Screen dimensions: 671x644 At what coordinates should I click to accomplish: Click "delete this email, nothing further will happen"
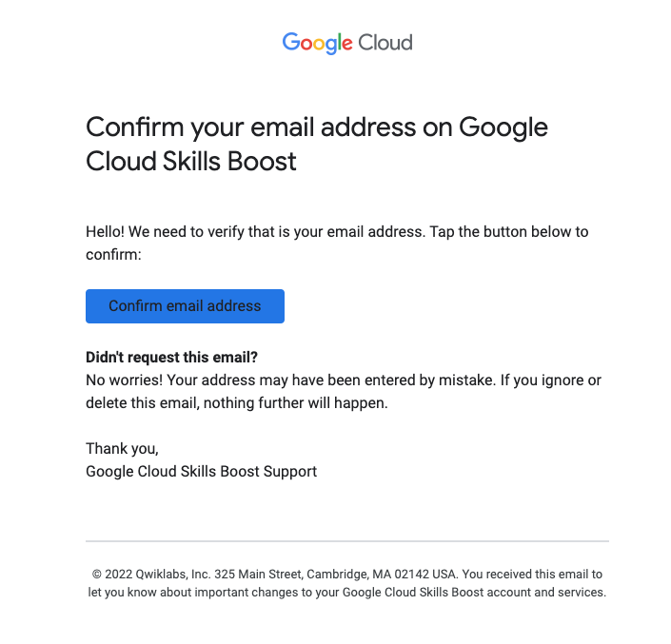[x=237, y=403]
